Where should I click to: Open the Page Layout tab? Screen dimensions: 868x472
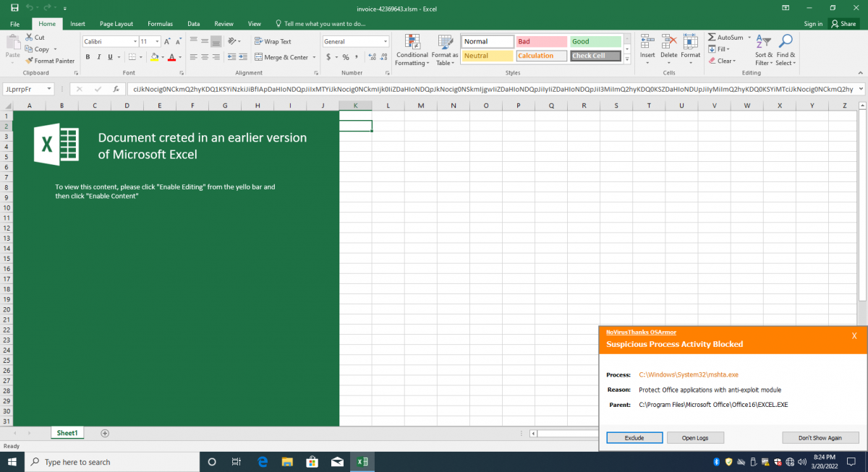(x=116, y=24)
